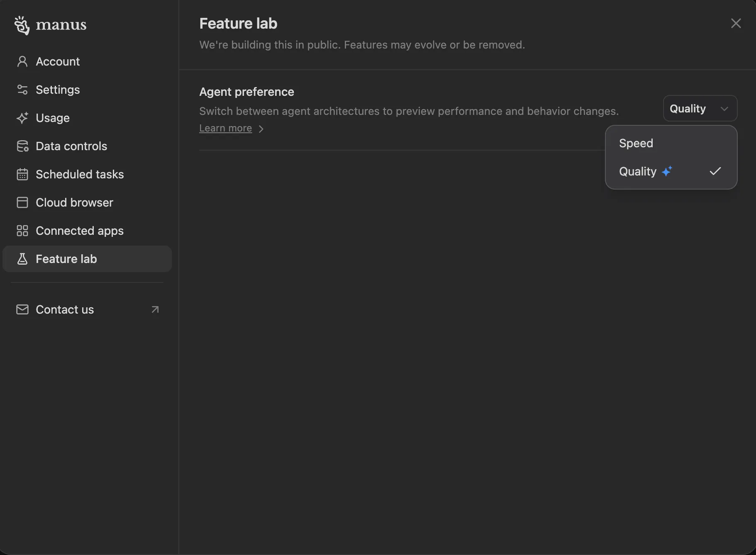Close the Feature lab dialog
This screenshot has height=555, width=756.
click(736, 23)
